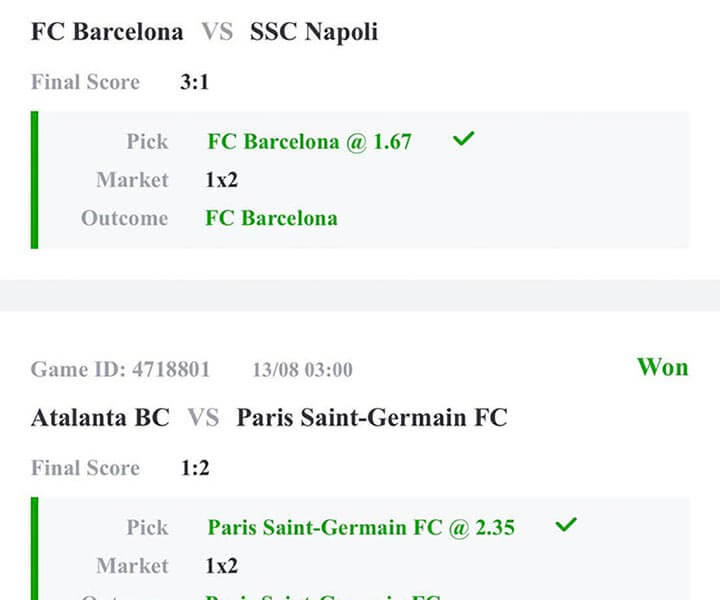Viewport: 720px width, 600px height.
Task: Select the FC Barcelona team name heading
Action: (x=107, y=32)
